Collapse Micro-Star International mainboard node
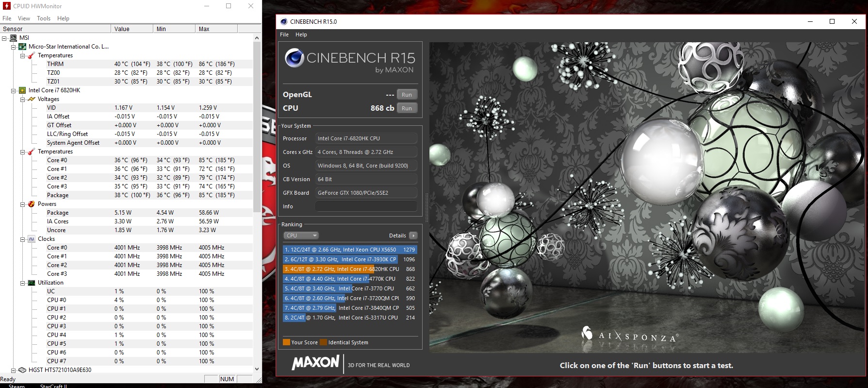Image resolution: width=868 pixels, height=388 pixels. point(14,47)
